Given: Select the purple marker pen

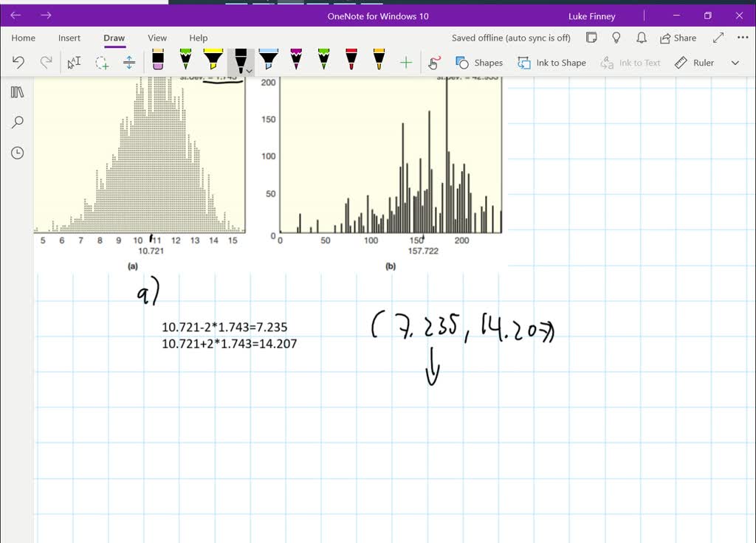Looking at the screenshot, I should (x=295, y=62).
